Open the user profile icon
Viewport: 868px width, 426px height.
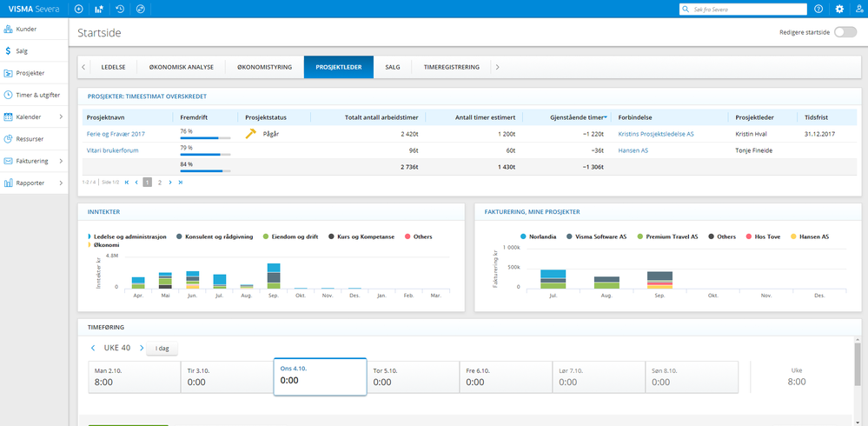[859, 9]
